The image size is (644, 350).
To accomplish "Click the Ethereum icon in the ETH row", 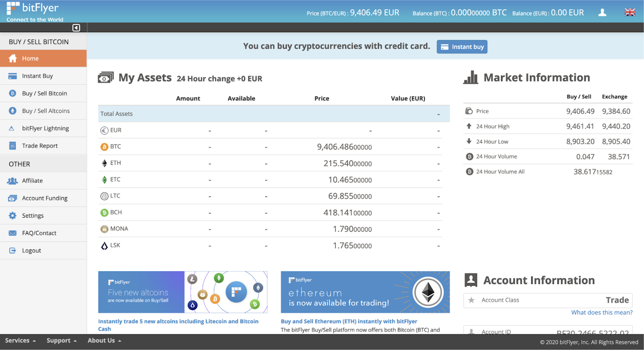I will pos(104,163).
